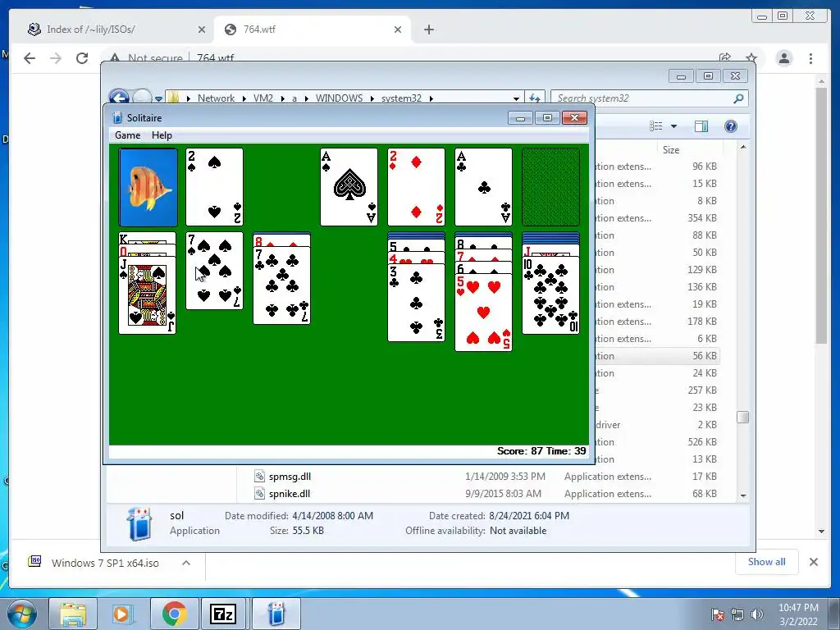The width and height of the screenshot is (840, 630).
Task: Click the 56 KB highlighted row
Action: [x=658, y=356]
